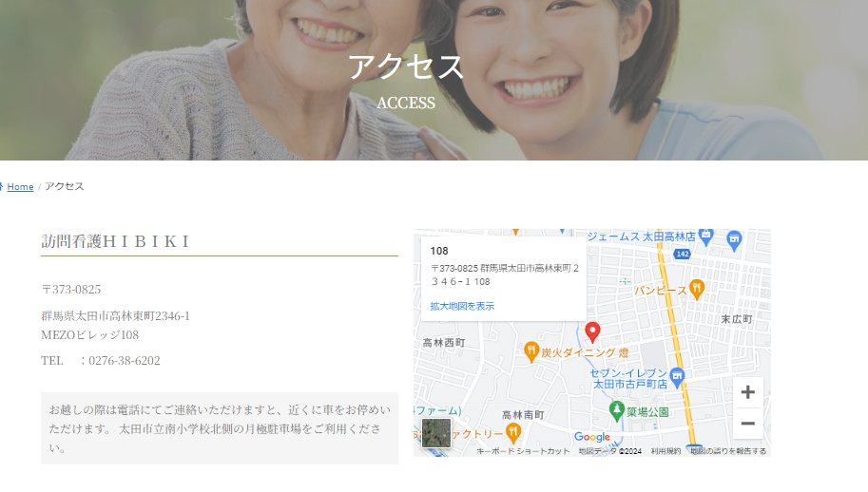The width and height of the screenshot is (868, 492).
Task: Click the アクセス breadcrumb item
Action: pos(65,187)
